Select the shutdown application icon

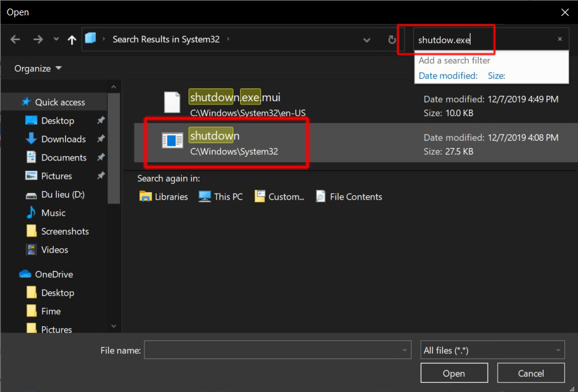point(172,140)
